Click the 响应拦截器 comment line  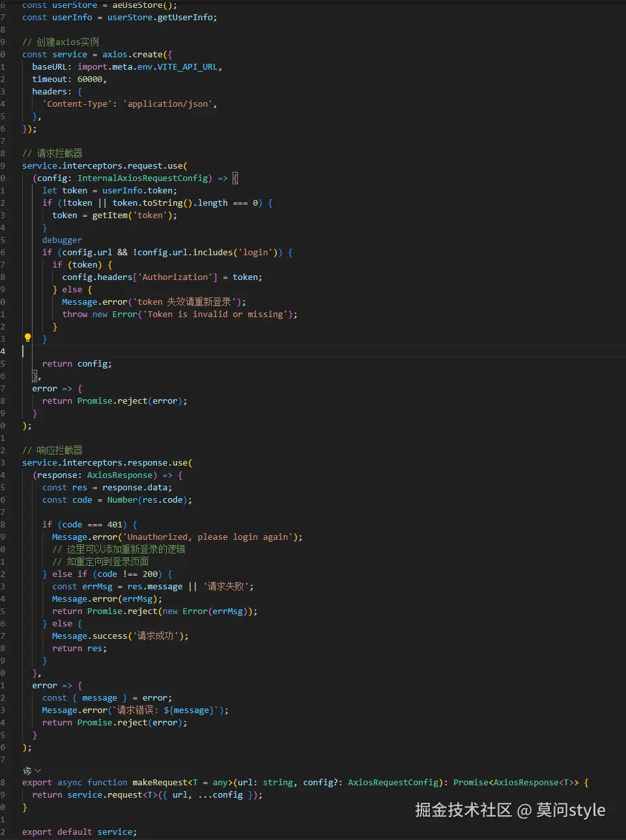pyautogui.click(x=52, y=451)
